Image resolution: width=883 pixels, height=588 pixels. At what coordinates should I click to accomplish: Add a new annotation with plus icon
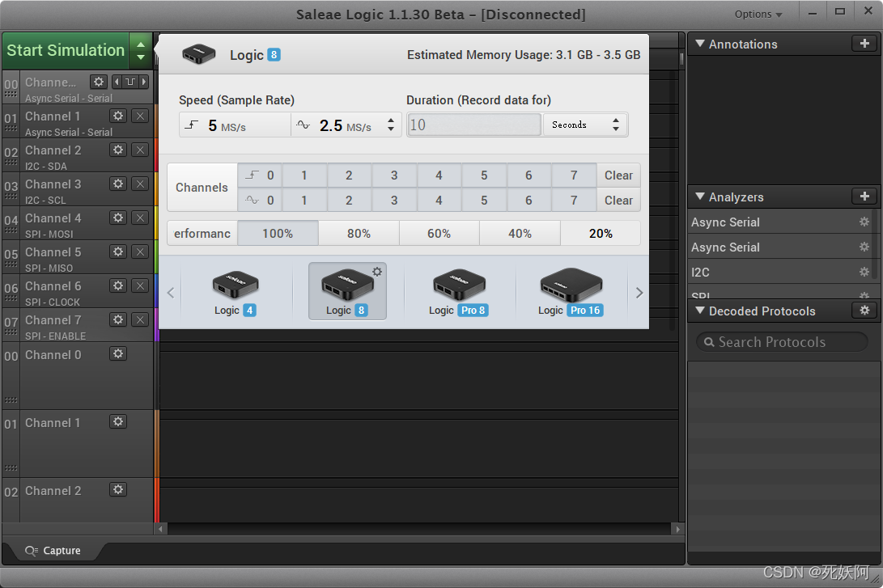[x=864, y=44]
